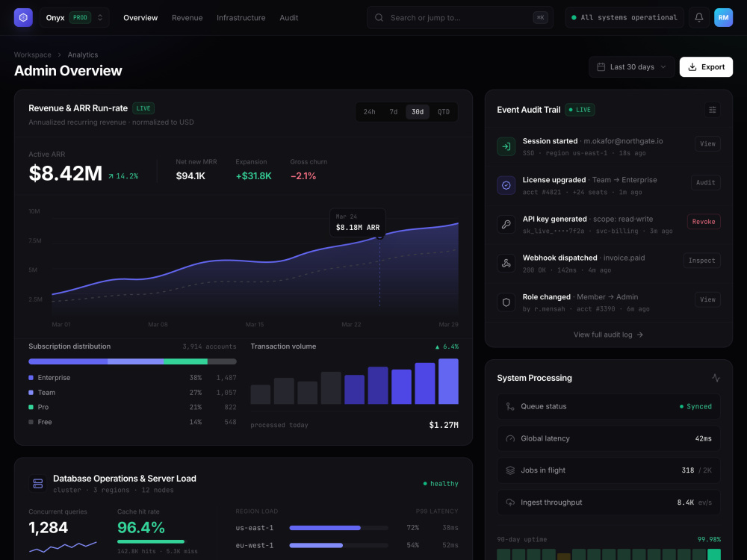Screen dimensions: 747x560
Task: Click the +$31.8K Expansion value
Action: pos(253,175)
